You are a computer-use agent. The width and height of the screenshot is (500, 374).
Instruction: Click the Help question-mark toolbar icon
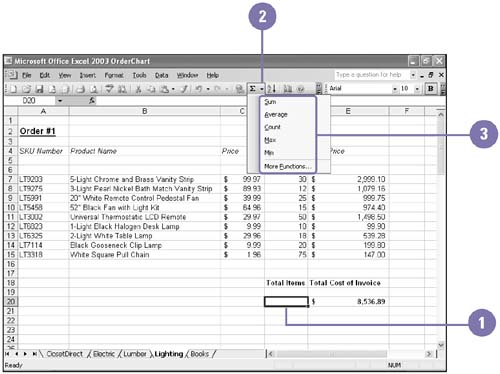click(301, 89)
